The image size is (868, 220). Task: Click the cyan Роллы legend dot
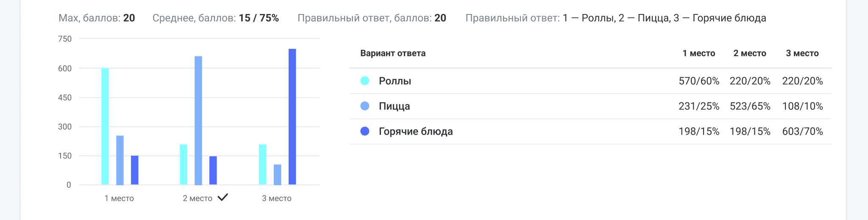point(364,81)
